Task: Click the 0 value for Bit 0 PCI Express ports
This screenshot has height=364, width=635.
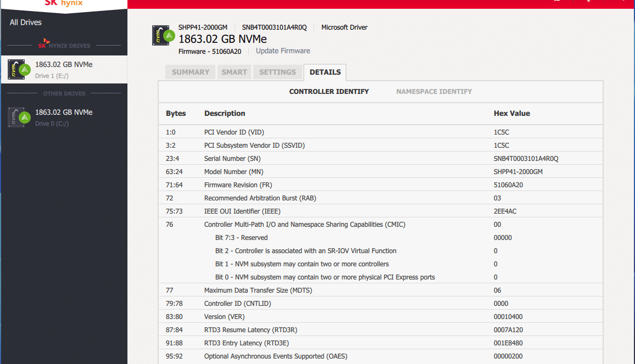Action: tap(495, 277)
